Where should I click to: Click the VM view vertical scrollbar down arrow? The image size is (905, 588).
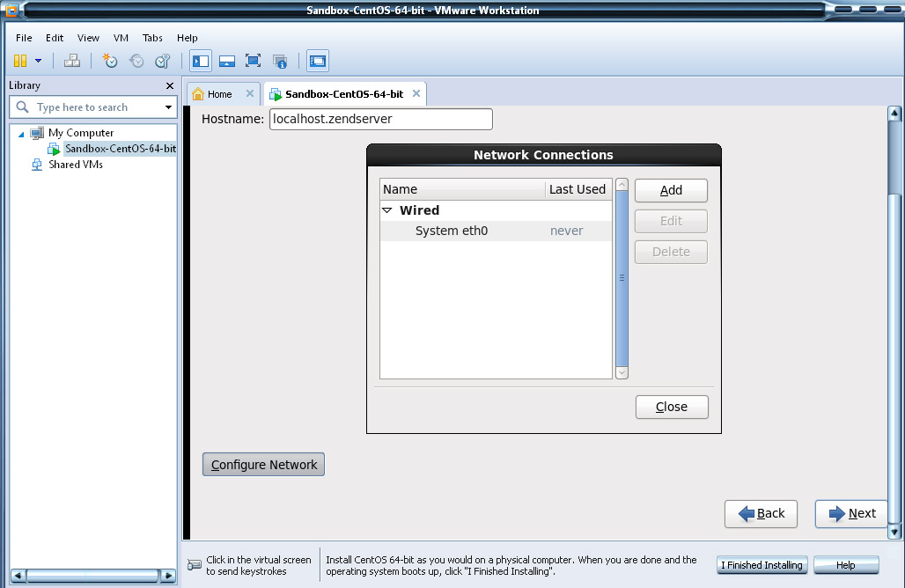click(x=894, y=532)
